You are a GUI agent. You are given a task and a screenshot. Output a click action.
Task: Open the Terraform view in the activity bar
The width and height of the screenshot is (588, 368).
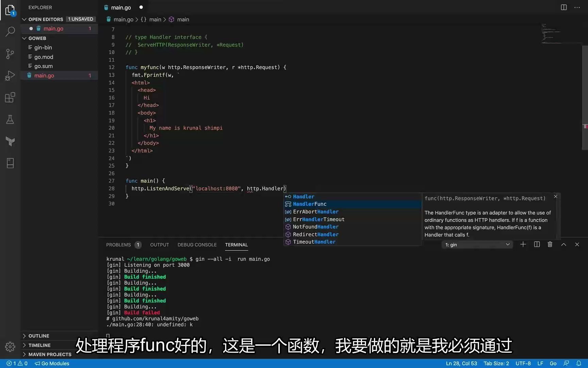coord(10,141)
